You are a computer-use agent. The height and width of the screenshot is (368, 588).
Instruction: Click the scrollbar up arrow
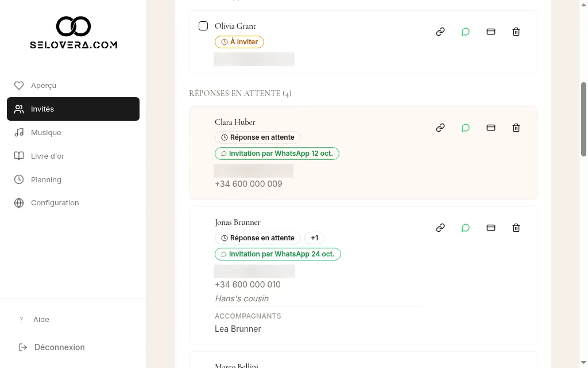(x=583, y=4)
